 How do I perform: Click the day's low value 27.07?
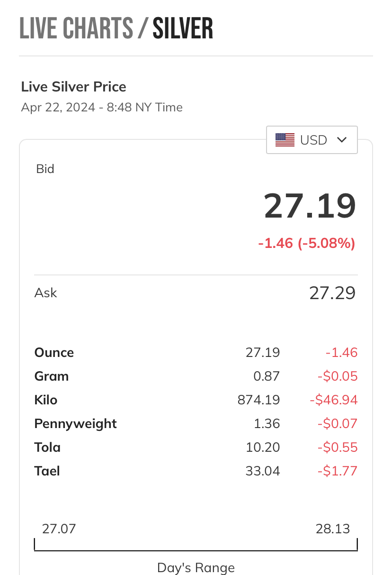pyautogui.click(x=59, y=529)
